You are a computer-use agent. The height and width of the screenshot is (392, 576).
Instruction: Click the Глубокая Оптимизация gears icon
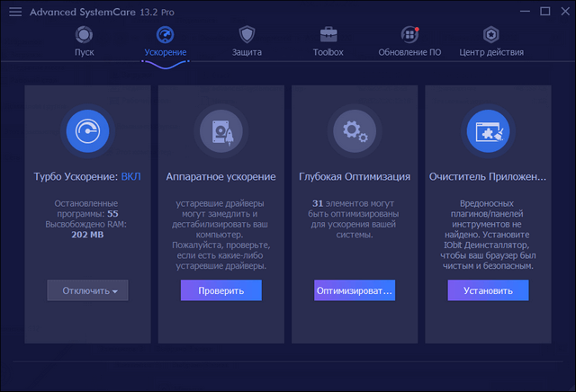pyautogui.click(x=355, y=131)
